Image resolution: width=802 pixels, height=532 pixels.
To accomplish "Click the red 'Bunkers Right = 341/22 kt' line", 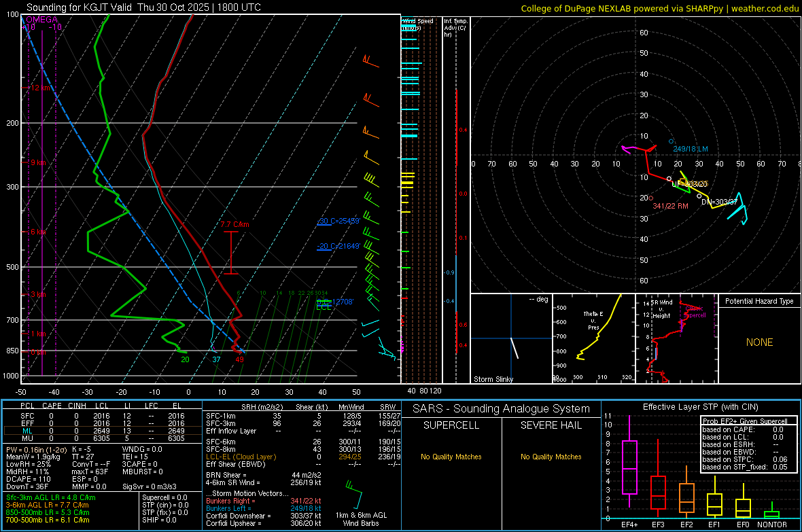I will [x=264, y=501].
